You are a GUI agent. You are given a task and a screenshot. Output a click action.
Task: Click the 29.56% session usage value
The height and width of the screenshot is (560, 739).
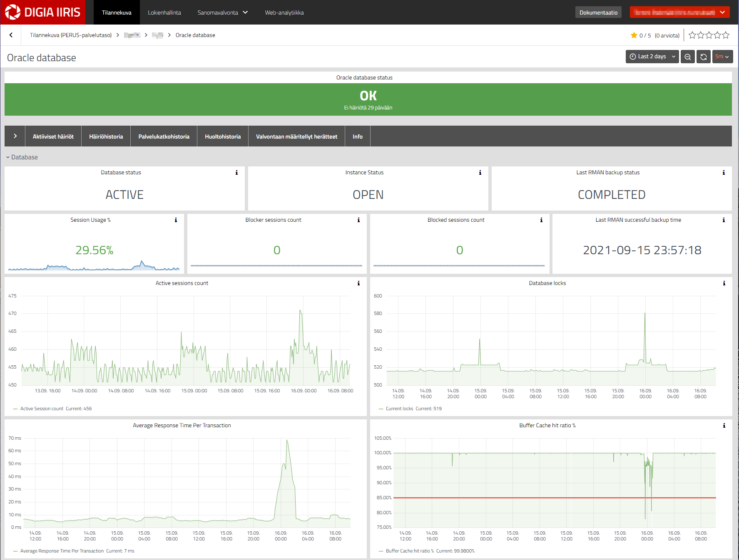click(95, 250)
